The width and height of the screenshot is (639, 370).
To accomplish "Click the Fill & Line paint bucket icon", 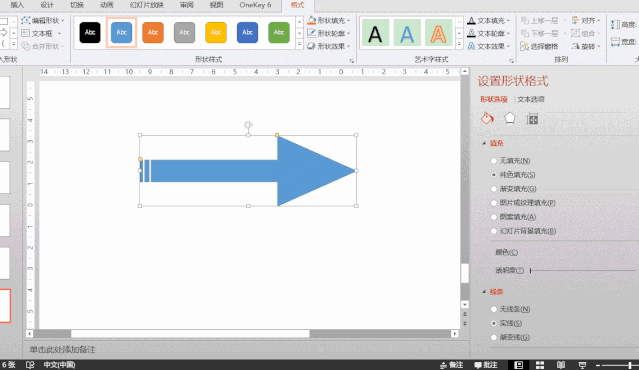I will (x=487, y=119).
